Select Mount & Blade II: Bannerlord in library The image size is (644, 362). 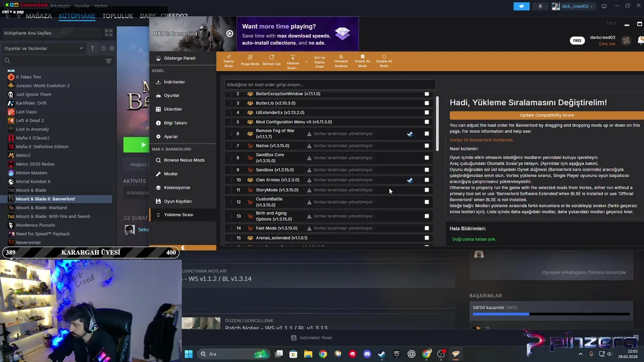pos(56,199)
